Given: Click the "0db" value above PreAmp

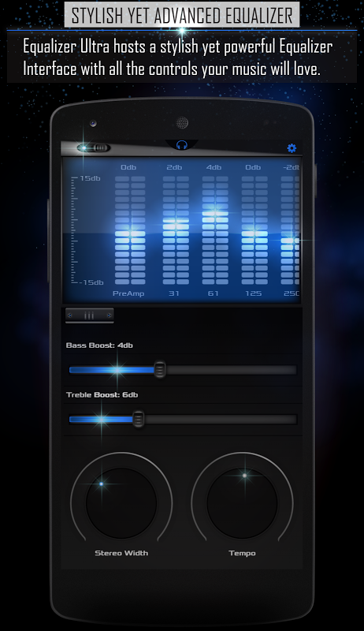Looking at the screenshot, I should click(128, 167).
